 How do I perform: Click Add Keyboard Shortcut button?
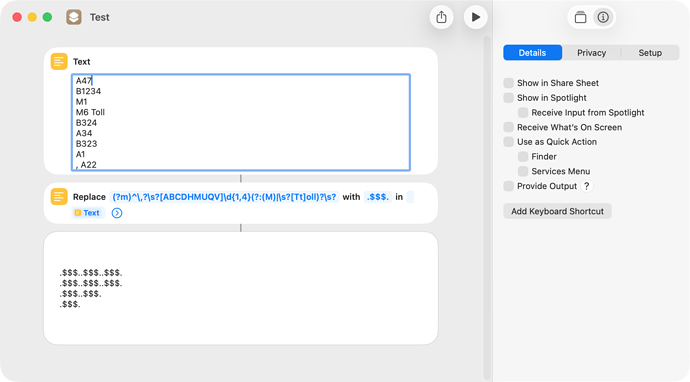pyautogui.click(x=557, y=211)
